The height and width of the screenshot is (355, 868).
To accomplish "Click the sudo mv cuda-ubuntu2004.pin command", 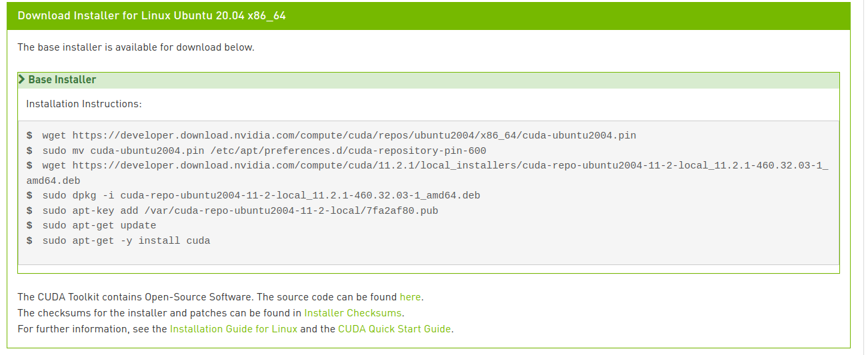I will click(264, 151).
